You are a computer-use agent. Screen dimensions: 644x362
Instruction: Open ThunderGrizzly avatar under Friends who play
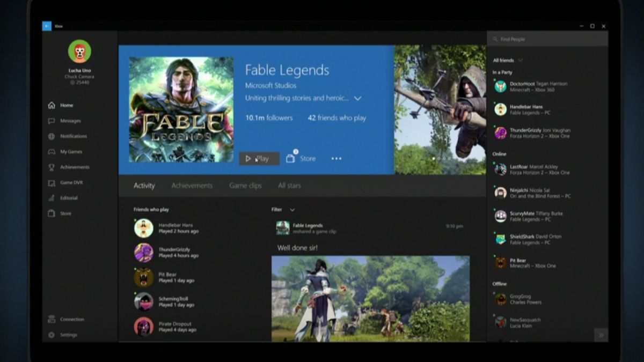coord(143,253)
